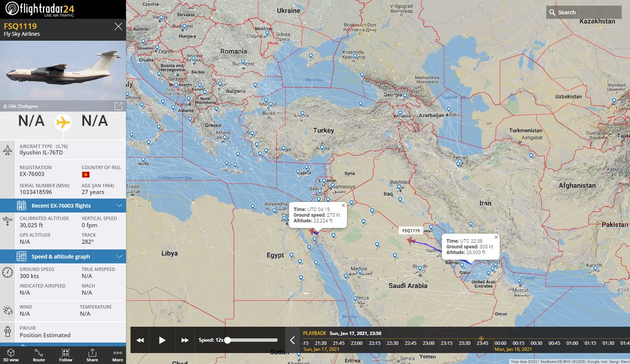
Task: Click the photo credit Ulik Zhakypov
Action: [x=21, y=106]
